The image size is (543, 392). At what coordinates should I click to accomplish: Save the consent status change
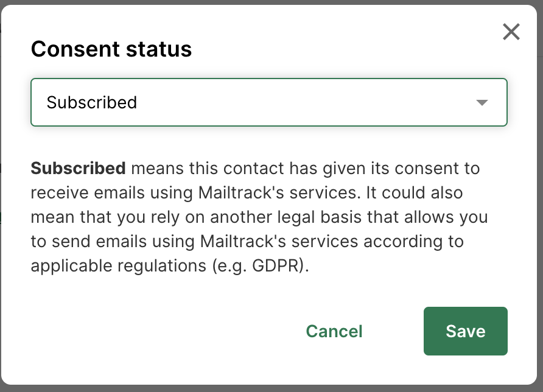(x=465, y=331)
